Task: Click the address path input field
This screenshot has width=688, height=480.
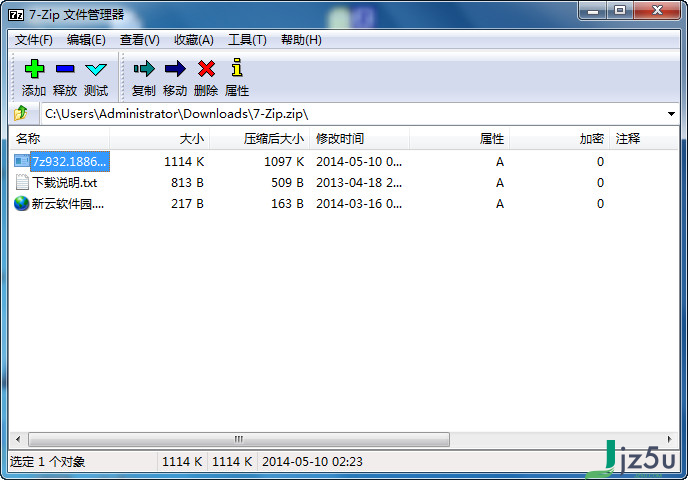Action: (x=353, y=114)
